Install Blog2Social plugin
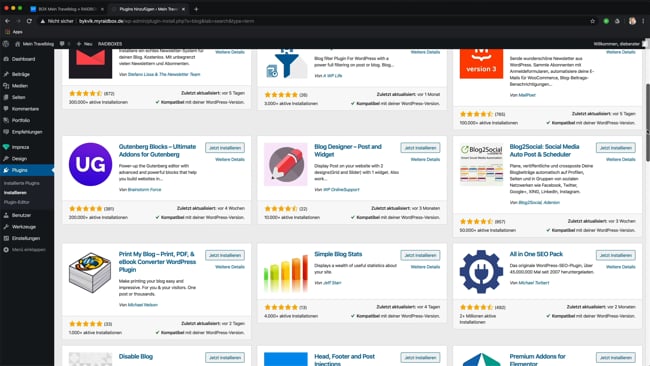650x366 pixels. click(616, 148)
